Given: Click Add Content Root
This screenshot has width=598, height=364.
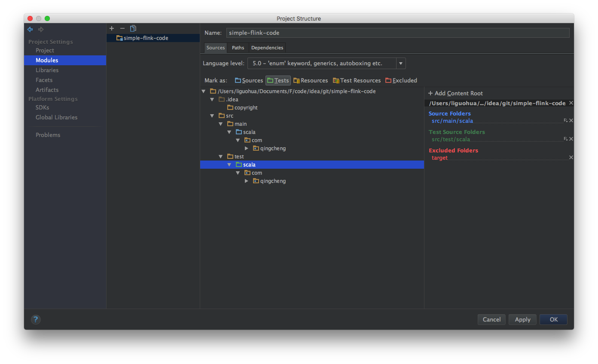Looking at the screenshot, I should coord(455,93).
